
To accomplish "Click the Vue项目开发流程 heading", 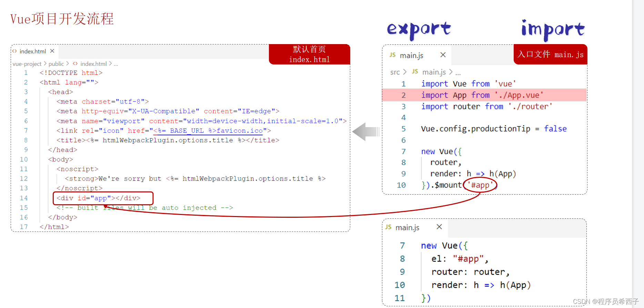I will 62,19.
